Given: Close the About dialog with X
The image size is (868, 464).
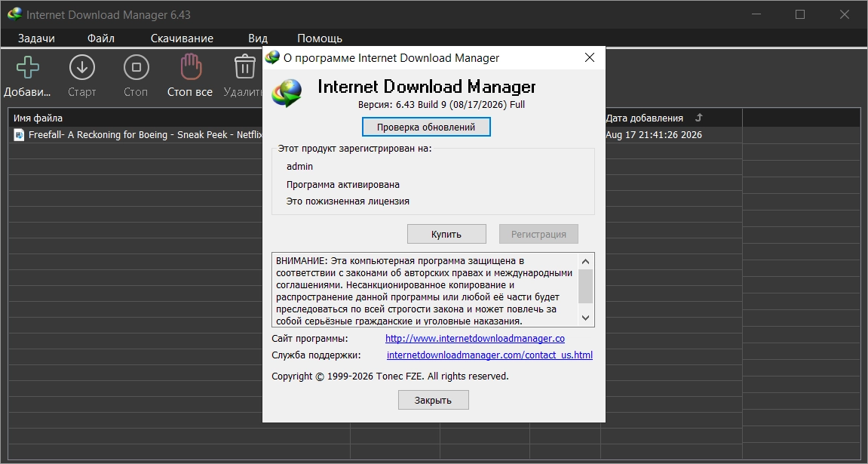Looking at the screenshot, I should point(590,57).
